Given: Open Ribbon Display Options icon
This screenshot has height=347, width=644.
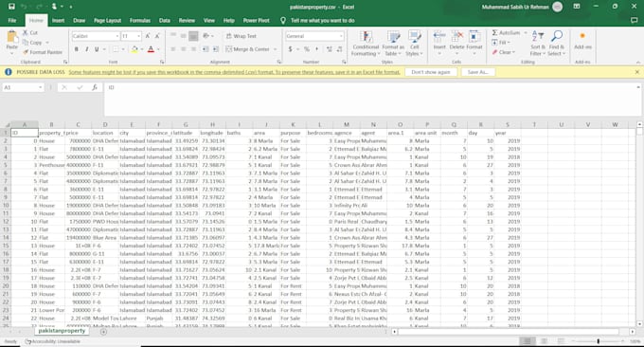Looking at the screenshot, I should (577, 7).
